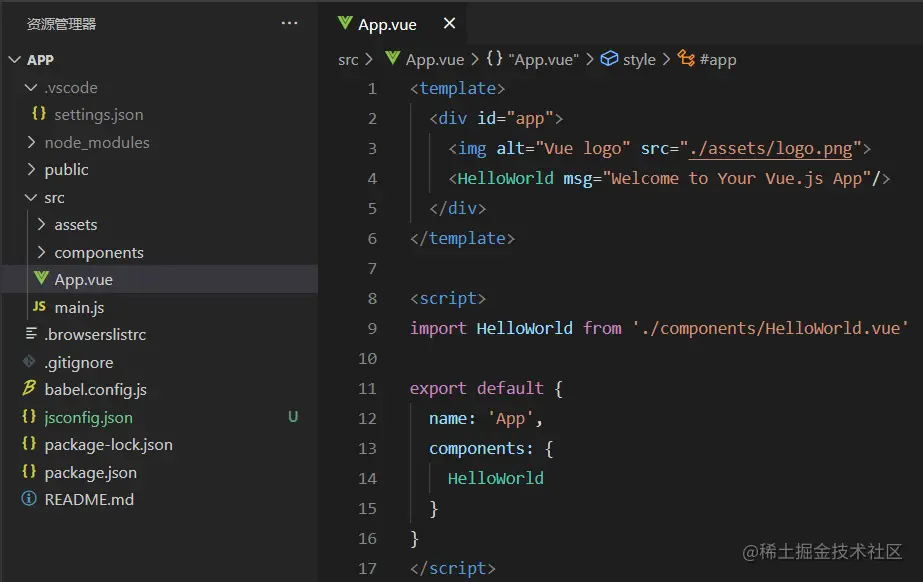Image resolution: width=923 pixels, height=582 pixels.
Task: Click the .vscode folder name
Action: coord(71,88)
